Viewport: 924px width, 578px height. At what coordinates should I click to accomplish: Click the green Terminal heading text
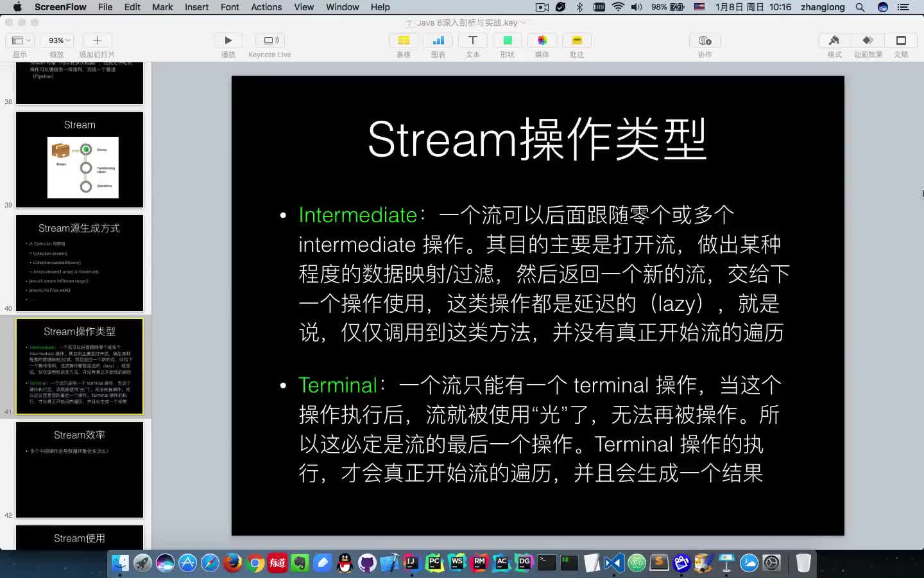tap(338, 385)
